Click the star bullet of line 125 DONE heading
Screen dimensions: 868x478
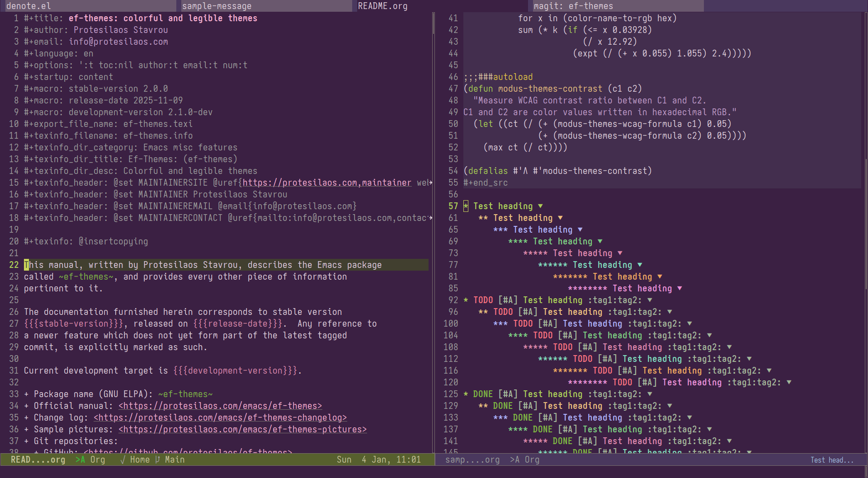click(466, 394)
